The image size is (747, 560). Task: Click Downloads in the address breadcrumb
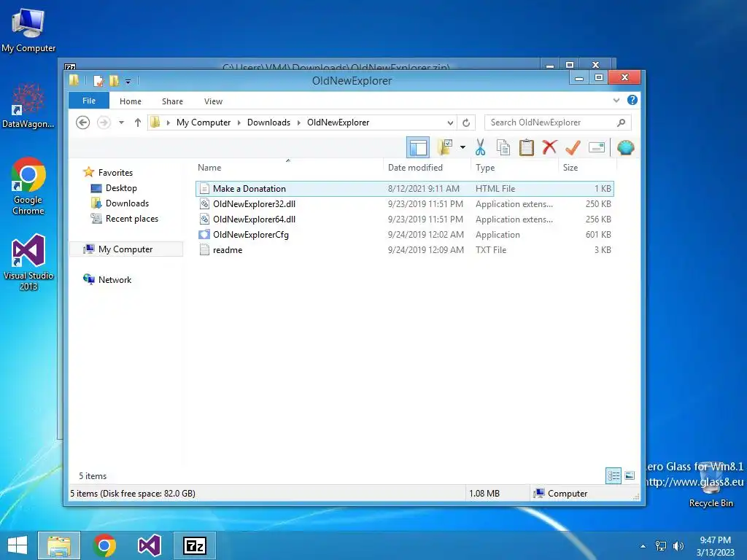268,122
